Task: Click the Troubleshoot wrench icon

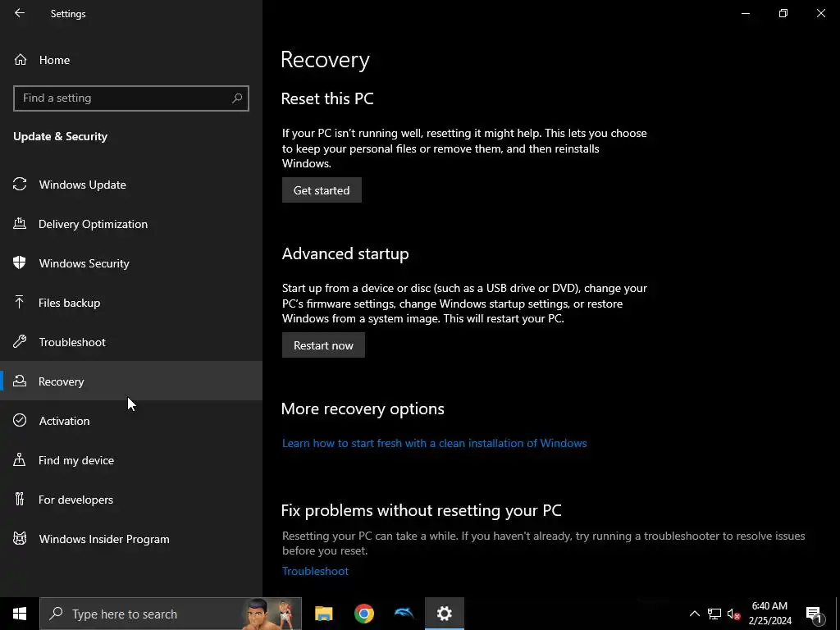Action: [20, 342]
